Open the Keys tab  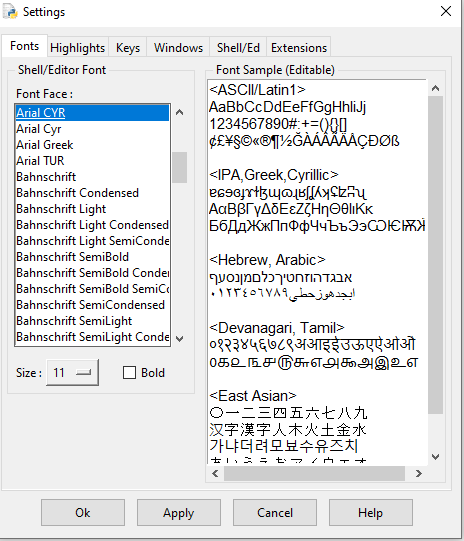(128, 48)
